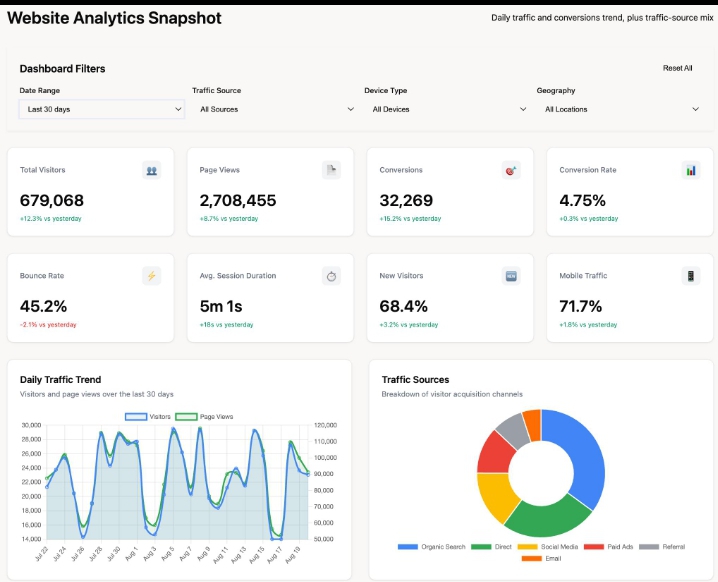Click the yellow Social Media donut segment
Viewport: 718px width, 582px height.
[x=495, y=496]
